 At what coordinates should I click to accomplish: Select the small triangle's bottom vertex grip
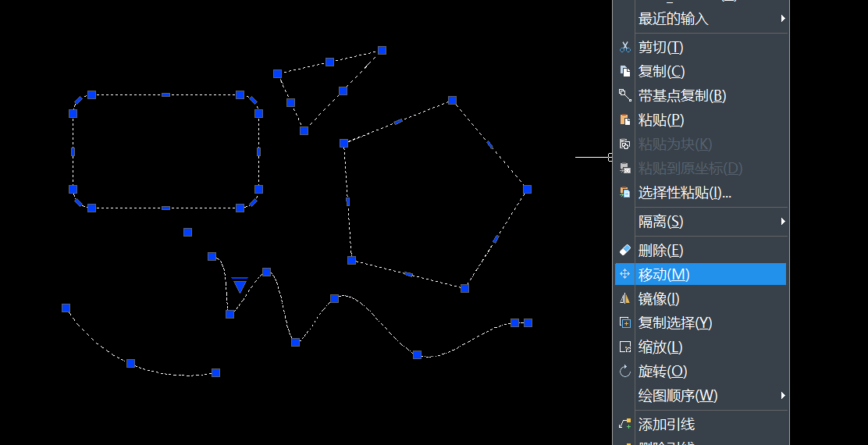304,130
